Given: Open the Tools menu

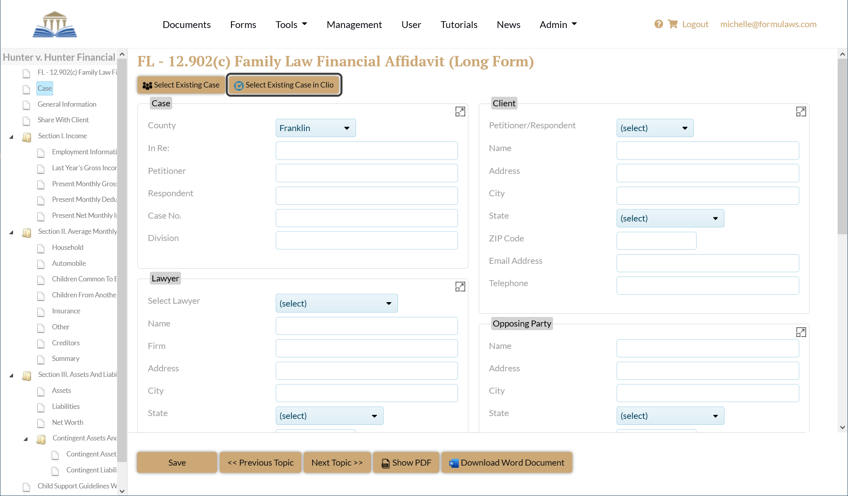Looking at the screenshot, I should click(291, 24).
